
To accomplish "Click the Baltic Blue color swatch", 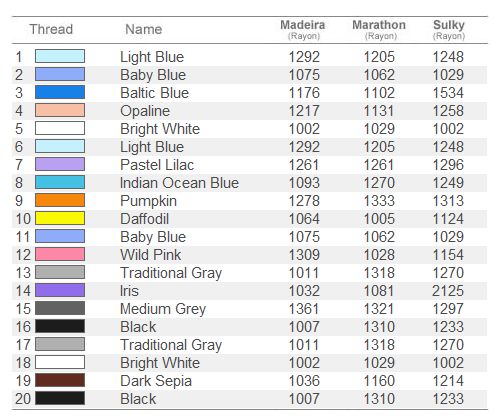I will point(60,92).
